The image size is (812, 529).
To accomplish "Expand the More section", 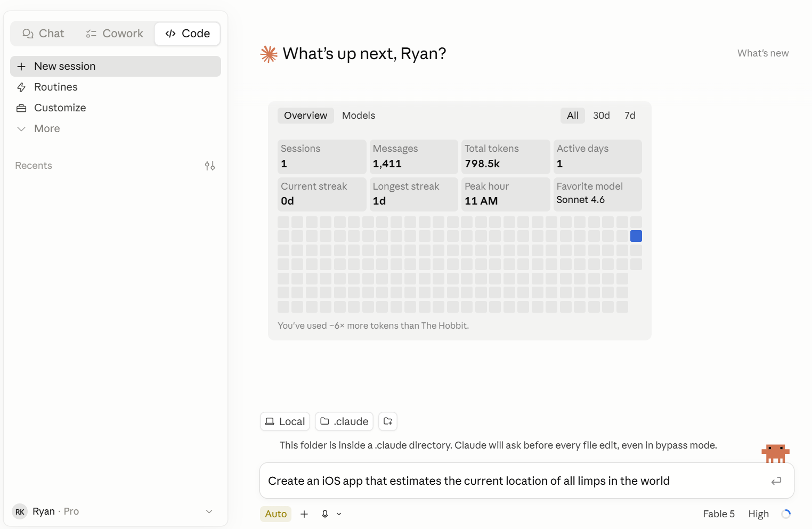I will pyautogui.click(x=116, y=128).
